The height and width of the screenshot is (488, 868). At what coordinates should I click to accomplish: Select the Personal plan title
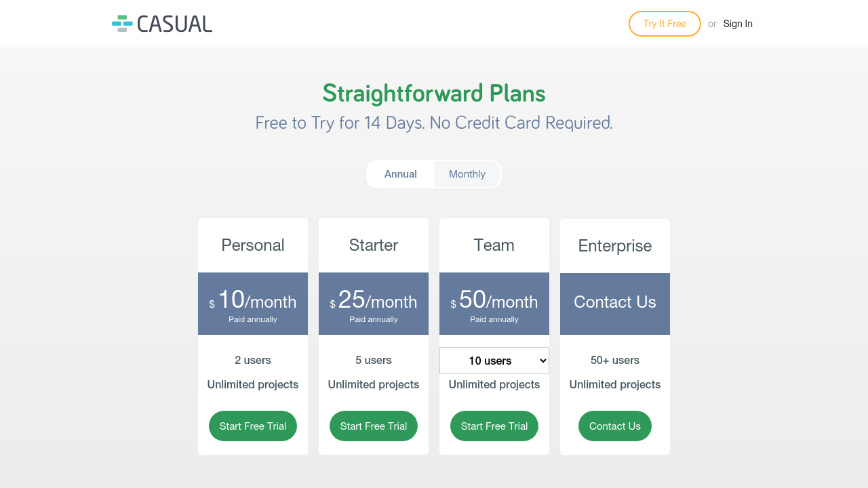[253, 245]
